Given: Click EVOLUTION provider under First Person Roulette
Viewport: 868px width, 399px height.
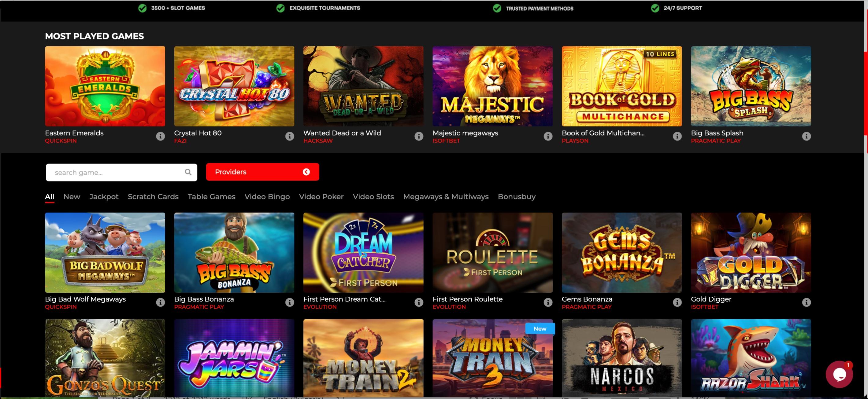Looking at the screenshot, I should coord(449,307).
